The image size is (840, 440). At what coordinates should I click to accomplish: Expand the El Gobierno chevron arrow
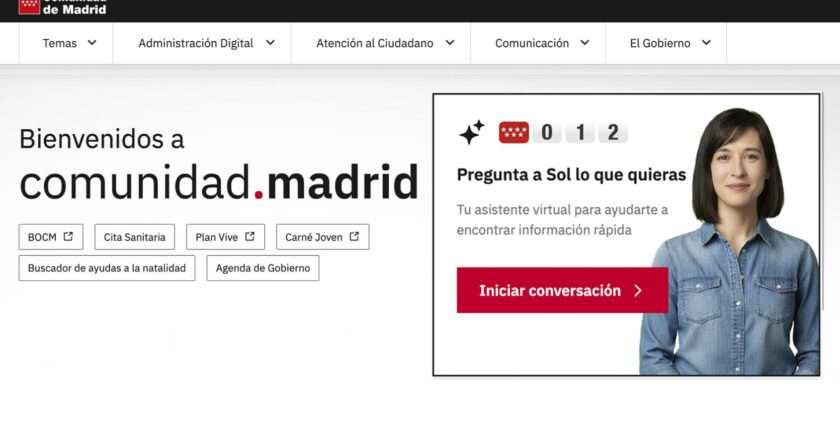click(x=706, y=42)
